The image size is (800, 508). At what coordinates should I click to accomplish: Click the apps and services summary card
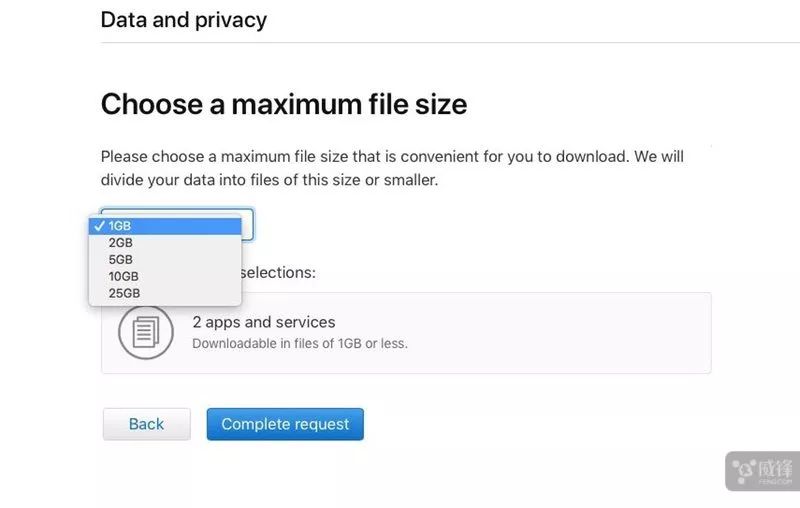pyautogui.click(x=550, y=333)
